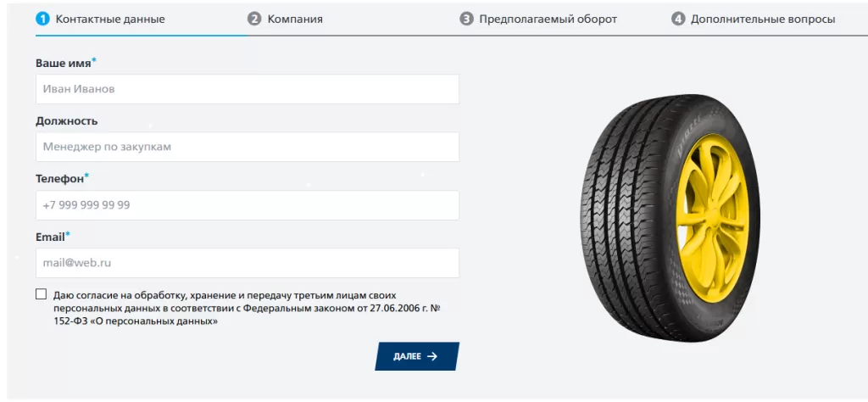Click the step 1 number circle icon
The width and height of the screenshot is (868, 402).
coord(43,19)
